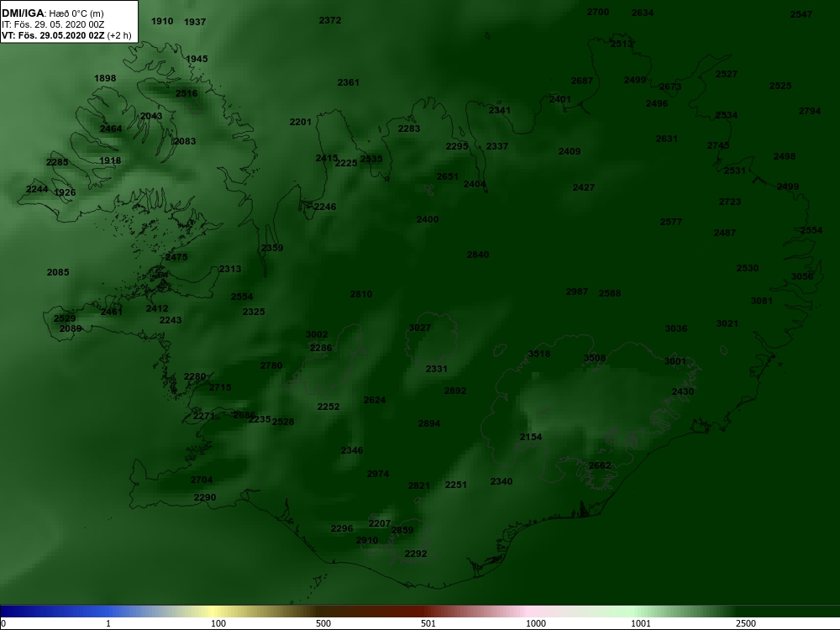
Task: Click the value 2780
Action: pos(271,366)
